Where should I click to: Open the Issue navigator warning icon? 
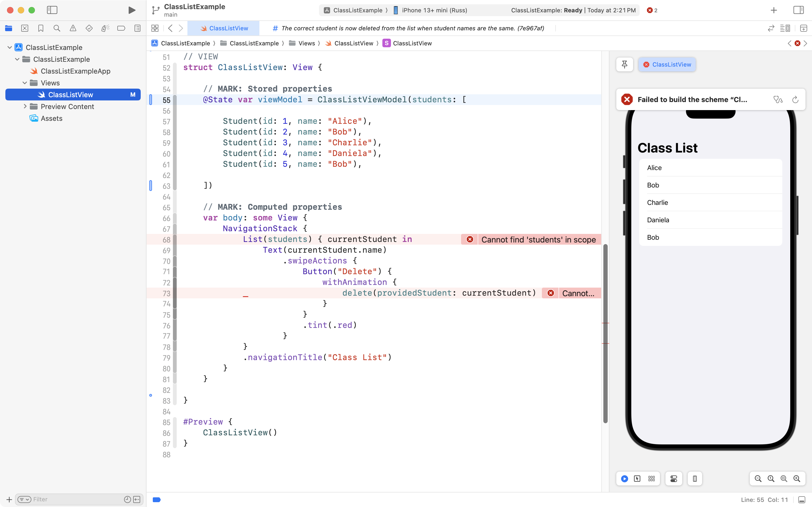point(73,28)
